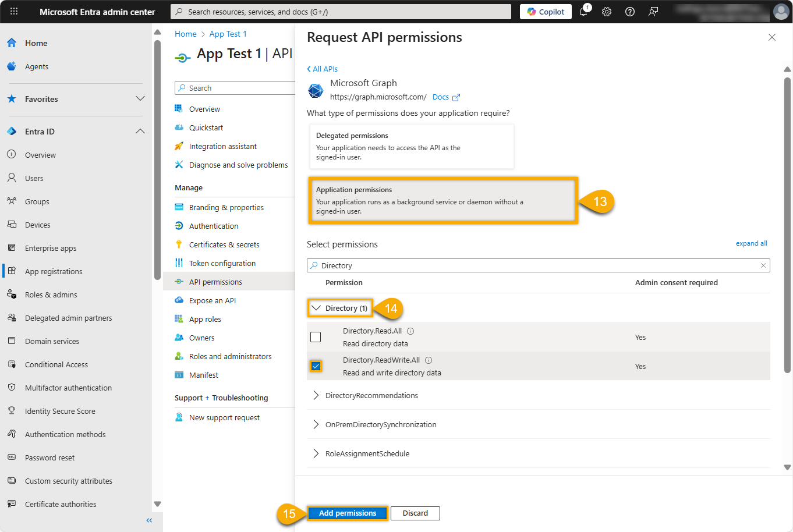Clear the Directory search filter text
This screenshot has width=793, height=532.
[x=763, y=265]
